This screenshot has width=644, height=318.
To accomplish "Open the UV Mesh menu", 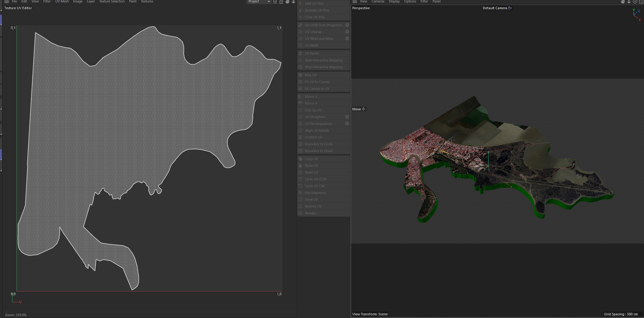I will click(x=62, y=1).
